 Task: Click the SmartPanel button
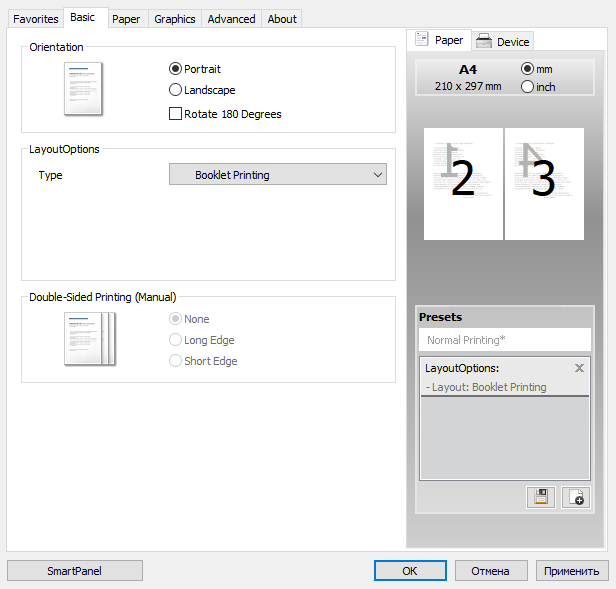[75, 571]
